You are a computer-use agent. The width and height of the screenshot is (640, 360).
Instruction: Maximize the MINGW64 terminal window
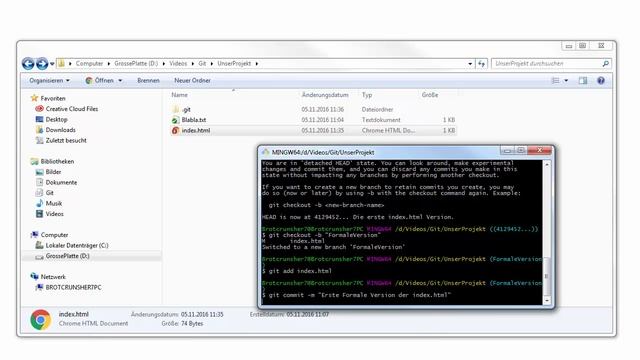[x=521, y=151]
